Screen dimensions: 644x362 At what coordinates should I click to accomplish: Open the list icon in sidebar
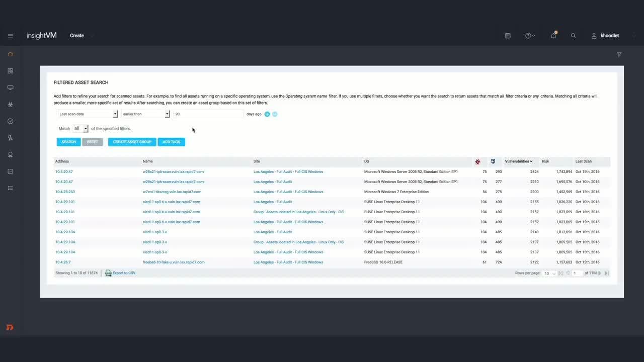click(10, 188)
